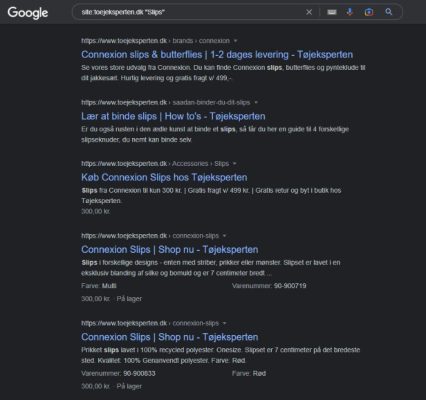426x400 pixels.
Task: Expand dropdown arrow next to saadan-binder-du-dit-slips URL
Action: pos(256,102)
